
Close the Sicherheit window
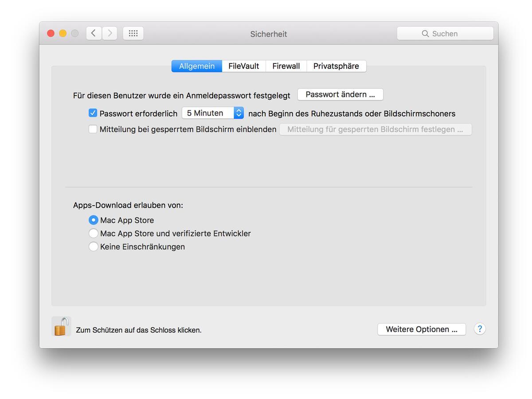pos(51,33)
